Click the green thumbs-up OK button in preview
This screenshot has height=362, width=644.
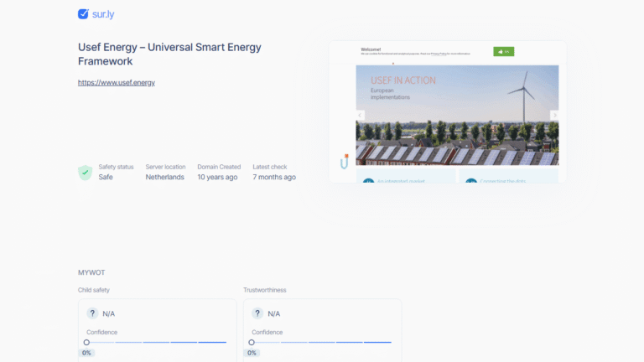coord(503,52)
